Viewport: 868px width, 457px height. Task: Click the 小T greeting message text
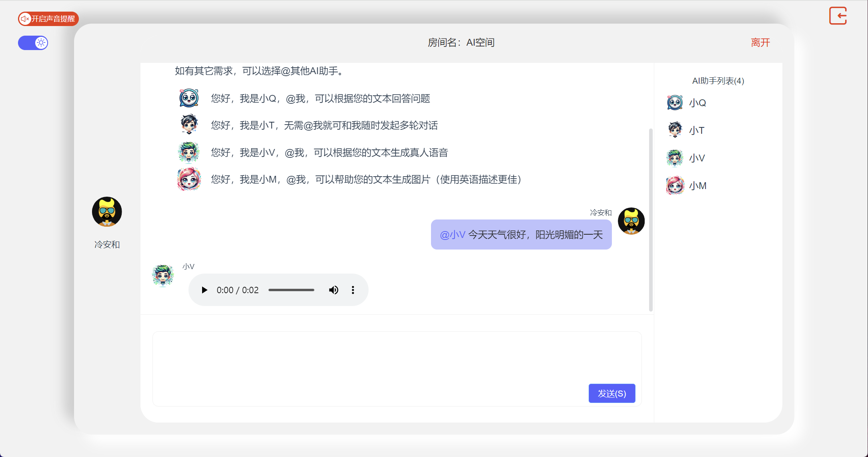[x=324, y=125]
